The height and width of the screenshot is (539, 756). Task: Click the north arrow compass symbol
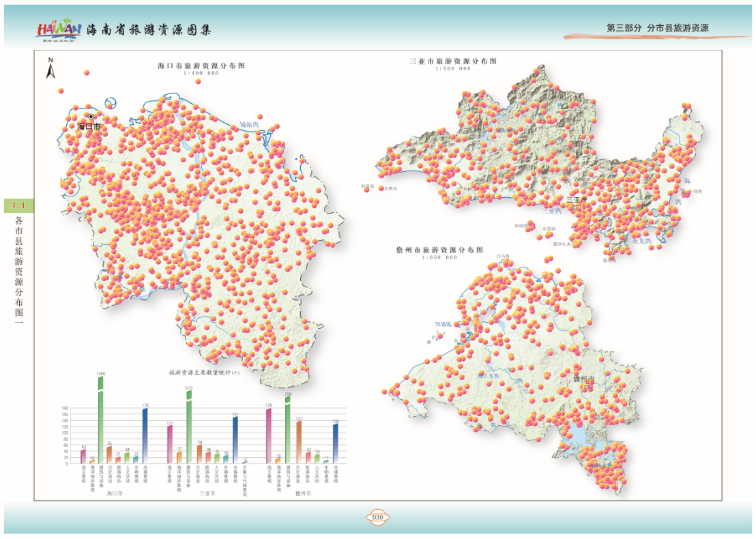[50, 69]
